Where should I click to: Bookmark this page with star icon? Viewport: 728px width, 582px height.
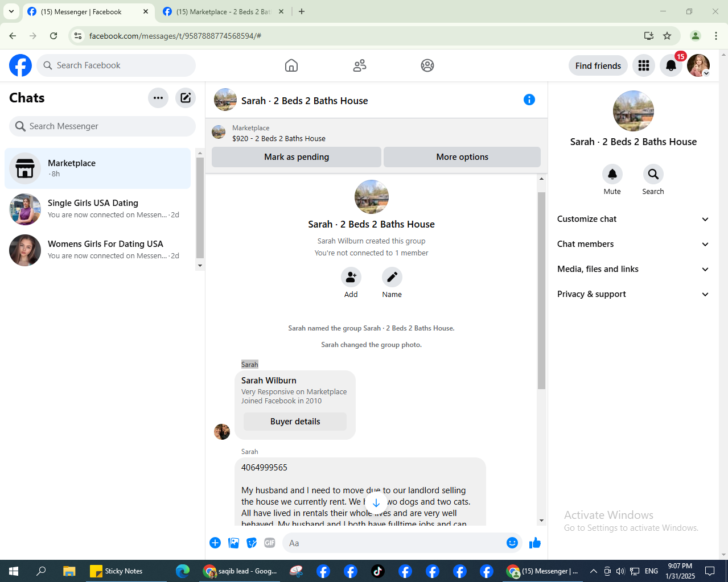(667, 36)
